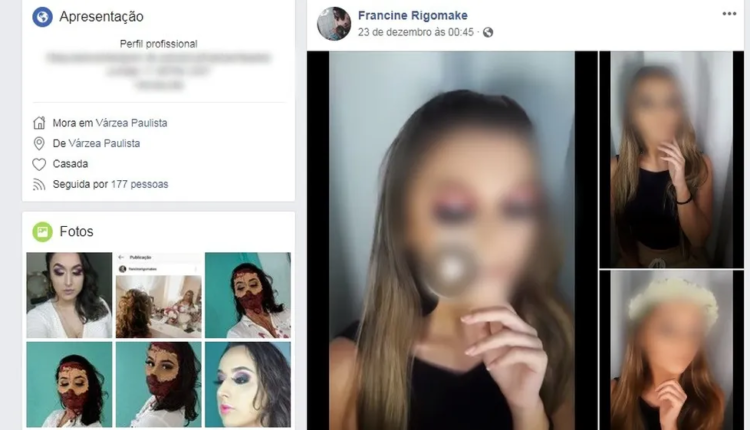Click the green Fotos section icon
Image resolution: width=750 pixels, height=430 pixels.
pos(42,232)
